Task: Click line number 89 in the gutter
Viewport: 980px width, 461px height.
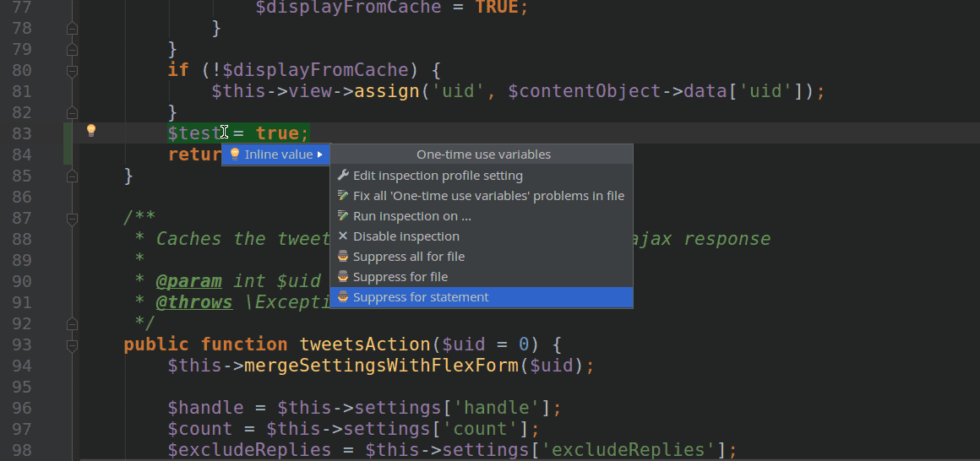Action: click(x=22, y=261)
